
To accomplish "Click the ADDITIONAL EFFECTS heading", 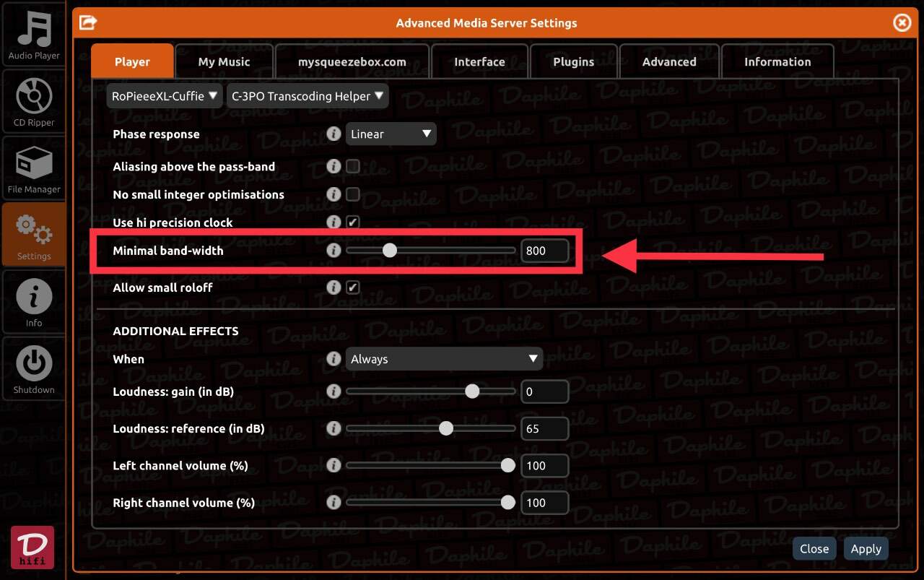I will (175, 331).
